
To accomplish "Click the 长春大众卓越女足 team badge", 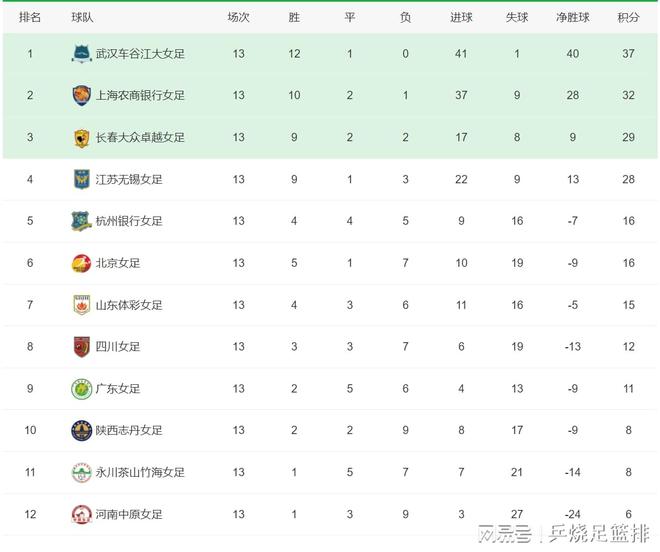I will click(82, 138).
